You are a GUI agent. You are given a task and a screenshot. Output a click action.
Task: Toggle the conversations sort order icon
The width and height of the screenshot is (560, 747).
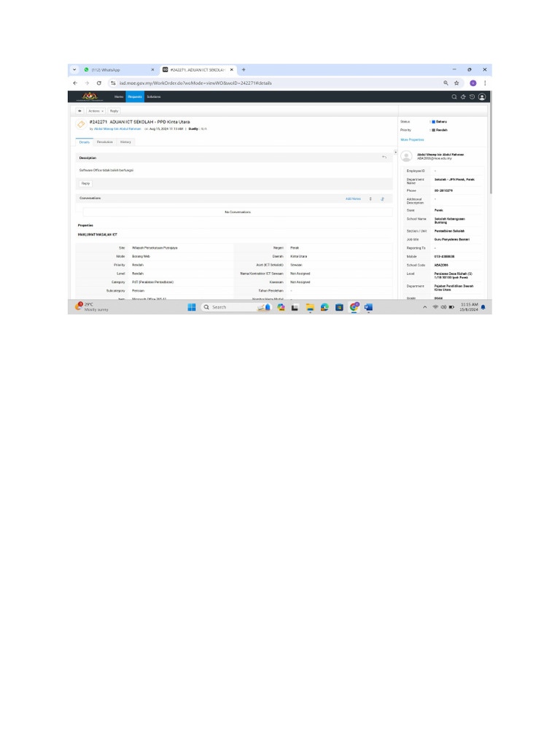(370, 198)
